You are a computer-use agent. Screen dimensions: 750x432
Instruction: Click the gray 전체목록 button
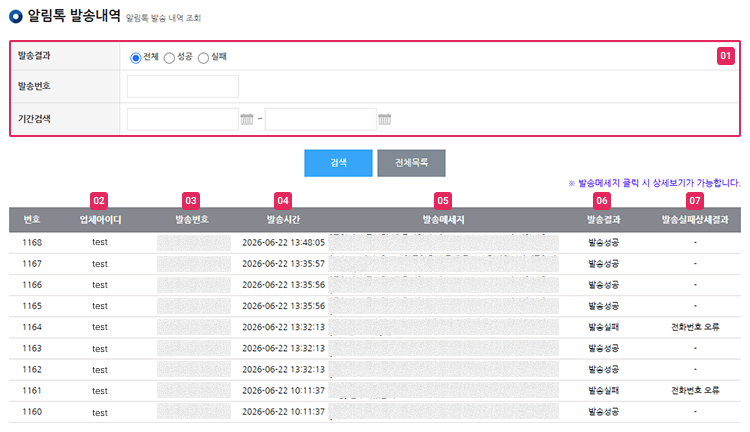(x=411, y=163)
